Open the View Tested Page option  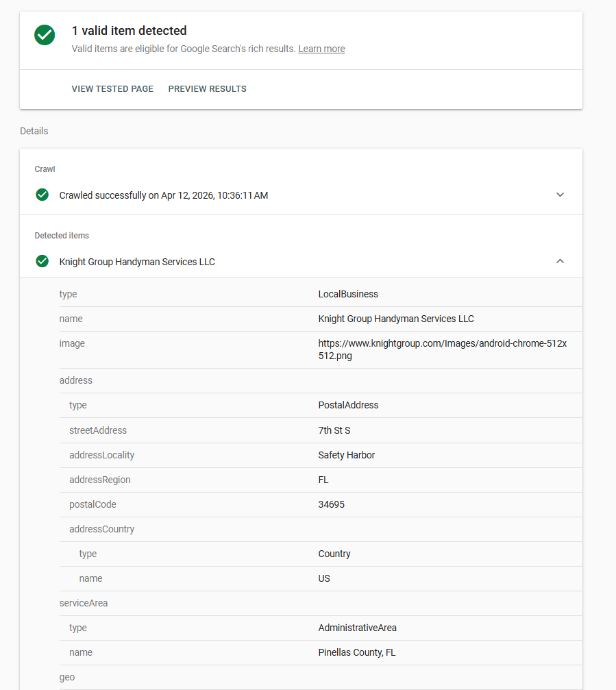point(112,89)
